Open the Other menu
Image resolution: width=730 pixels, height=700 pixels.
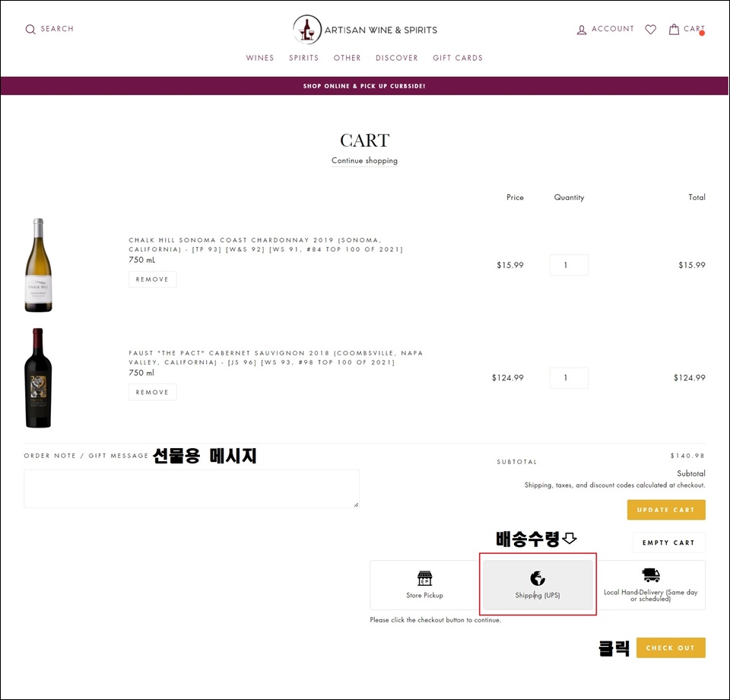point(347,58)
